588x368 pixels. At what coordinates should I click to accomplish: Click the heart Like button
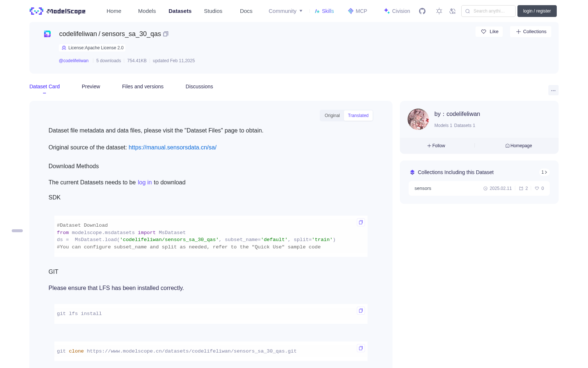[x=489, y=32]
